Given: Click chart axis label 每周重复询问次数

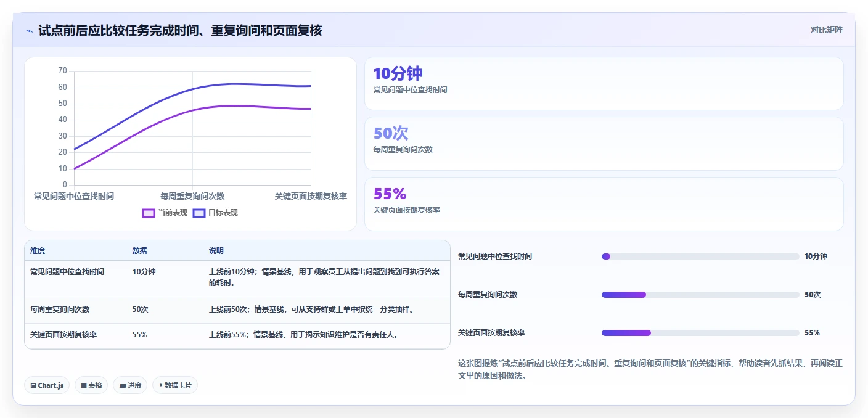Looking at the screenshot, I should point(192,196).
